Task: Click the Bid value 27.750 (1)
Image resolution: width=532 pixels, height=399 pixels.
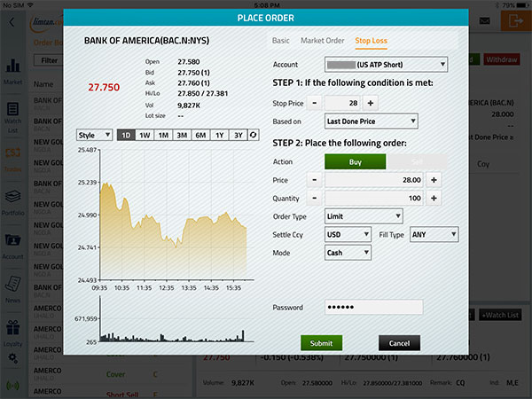Action: point(193,73)
